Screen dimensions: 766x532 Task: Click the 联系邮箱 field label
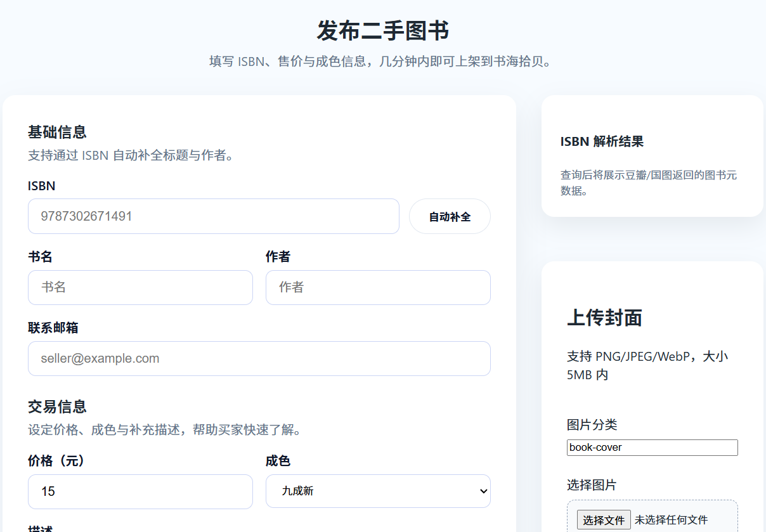click(53, 328)
